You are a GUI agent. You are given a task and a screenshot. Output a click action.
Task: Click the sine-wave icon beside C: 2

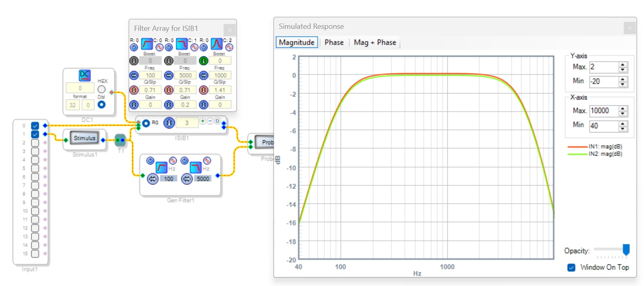tap(229, 47)
